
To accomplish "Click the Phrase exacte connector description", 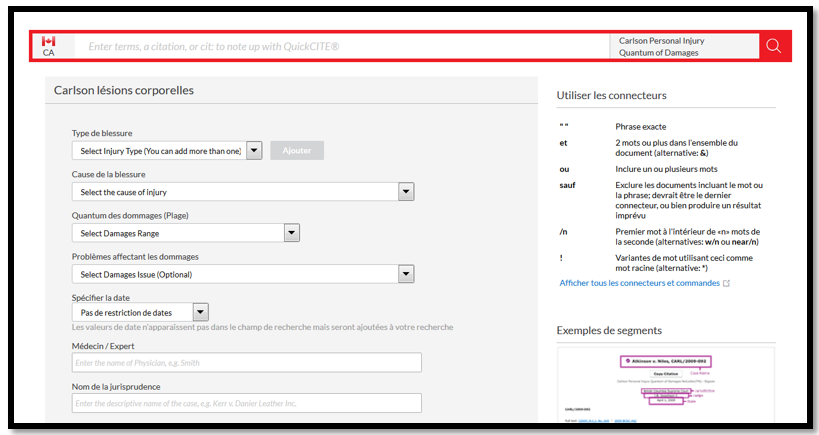I will [x=640, y=127].
